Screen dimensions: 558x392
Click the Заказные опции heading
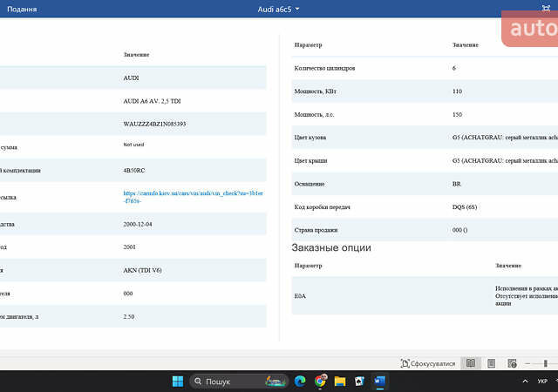[330, 247]
